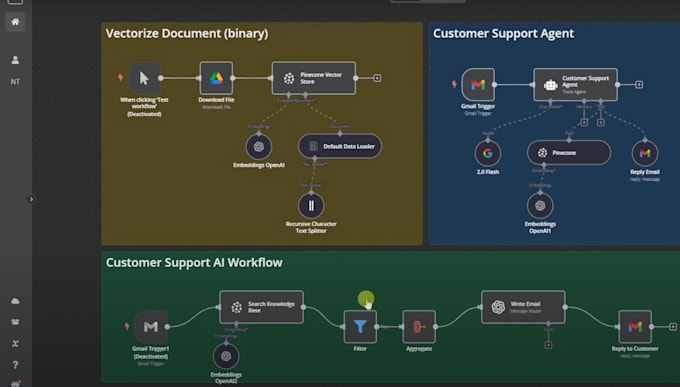Click the trigger bolt beside Gmail Trigger1
Image resolution: width=680 pixels, height=387 pixels.
point(127,326)
